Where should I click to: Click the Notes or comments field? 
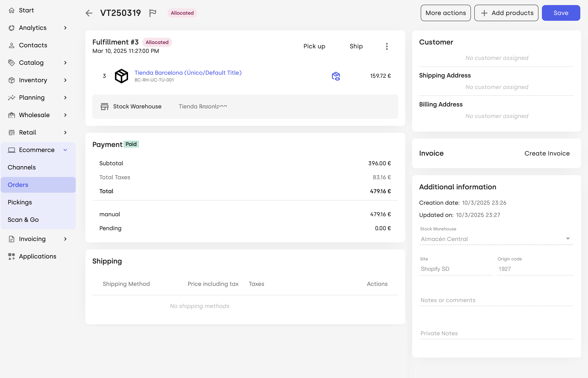pos(496,300)
